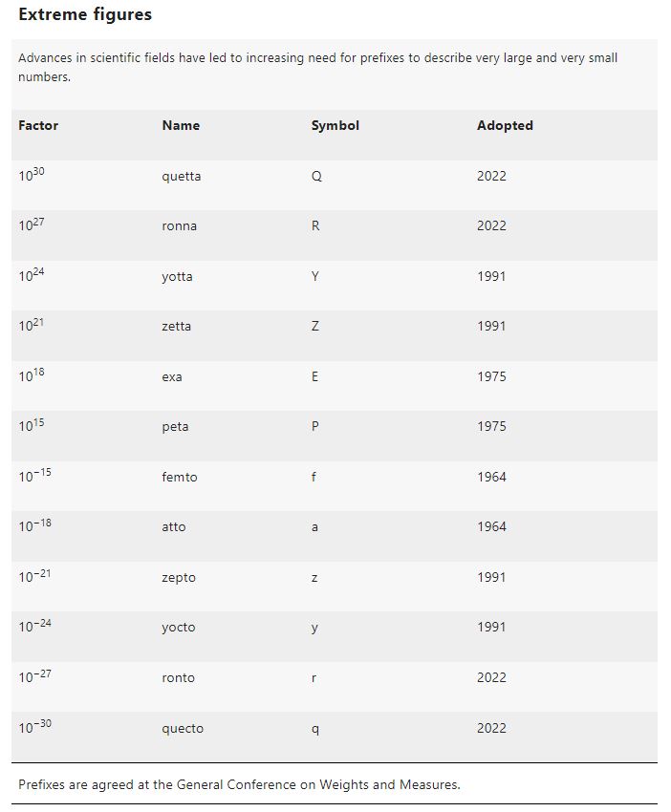The height and width of the screenshot is (812, 671).
Task: Click the symbol Y in yotta row
Action: tap(315, 276)
